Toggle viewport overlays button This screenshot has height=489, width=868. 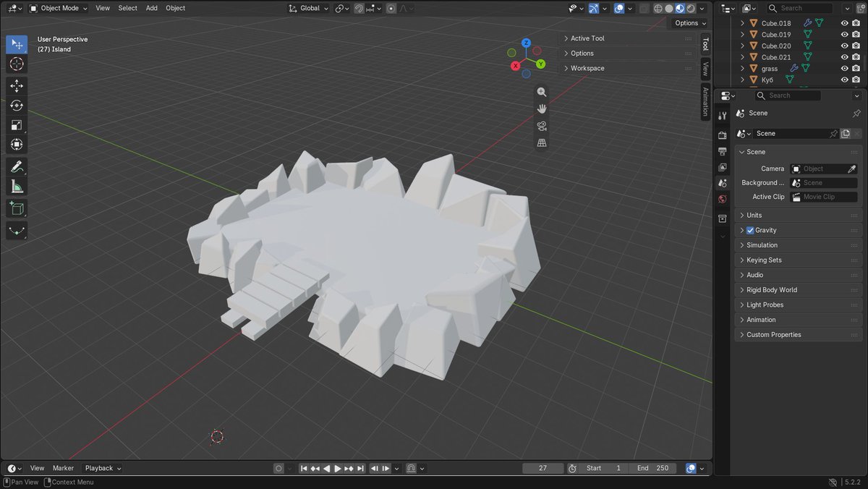[x=618, y=8]
